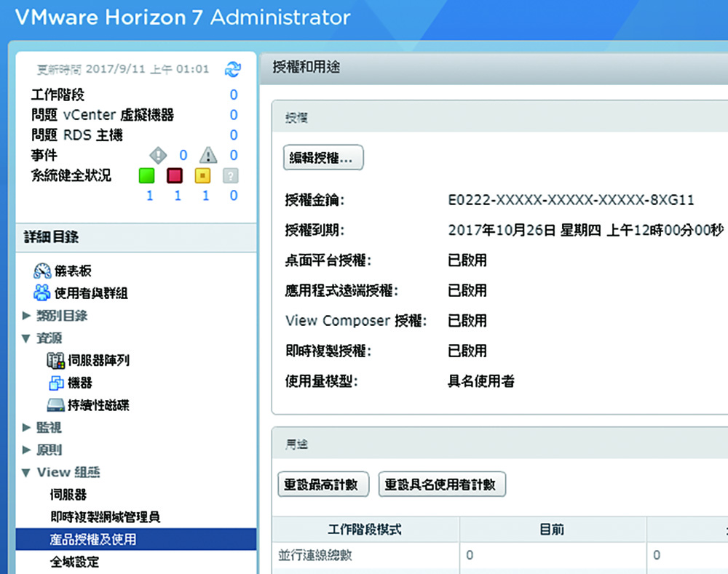Open 全域設定 in the tree
Screen dimensions: 728x574
(x=75, y=562)
